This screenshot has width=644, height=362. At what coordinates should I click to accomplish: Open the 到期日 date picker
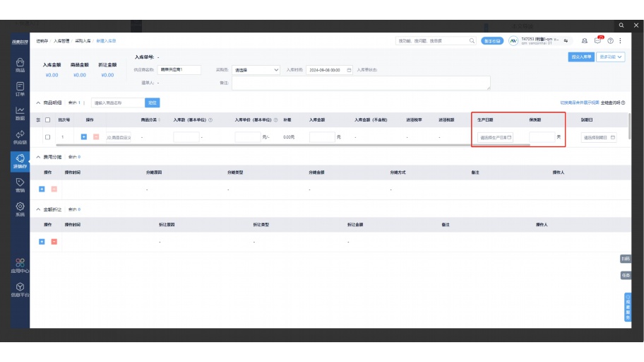pos(598,137)
